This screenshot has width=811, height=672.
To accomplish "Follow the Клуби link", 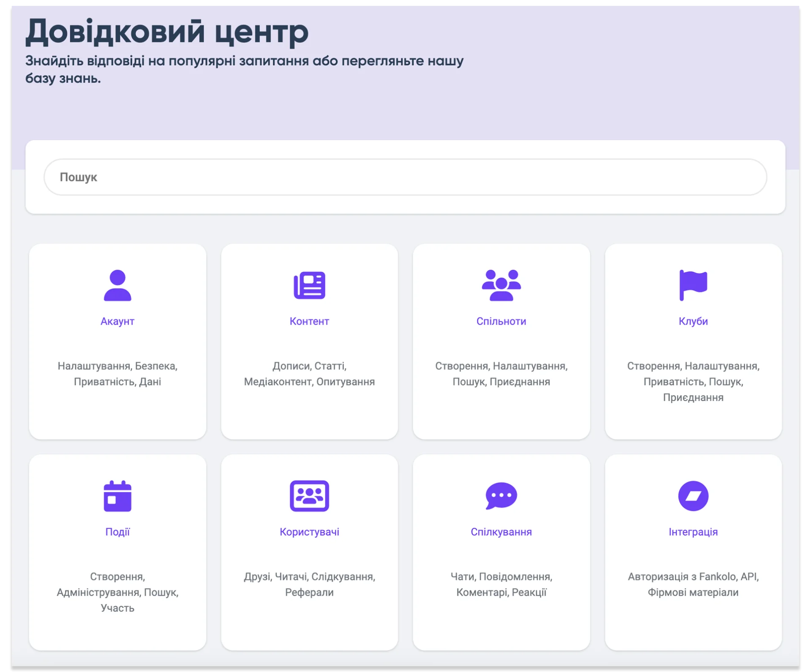I will (x=693, y=321).
